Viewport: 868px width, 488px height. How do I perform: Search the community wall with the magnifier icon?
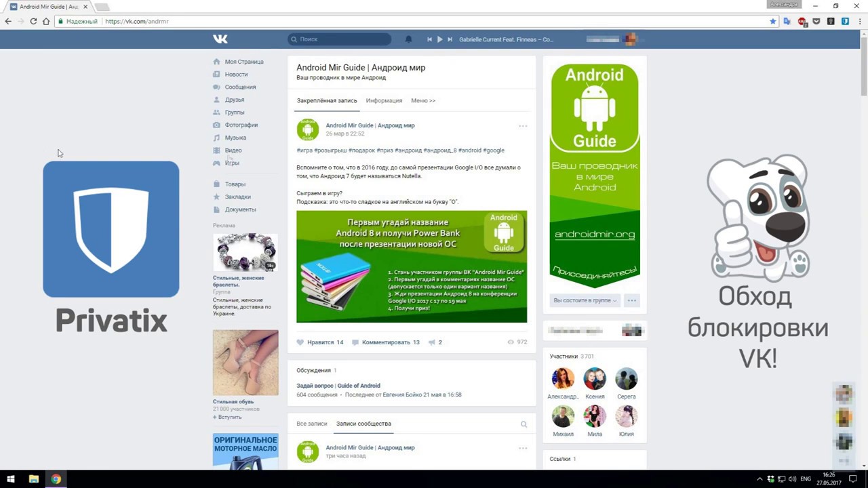[524, 424]
